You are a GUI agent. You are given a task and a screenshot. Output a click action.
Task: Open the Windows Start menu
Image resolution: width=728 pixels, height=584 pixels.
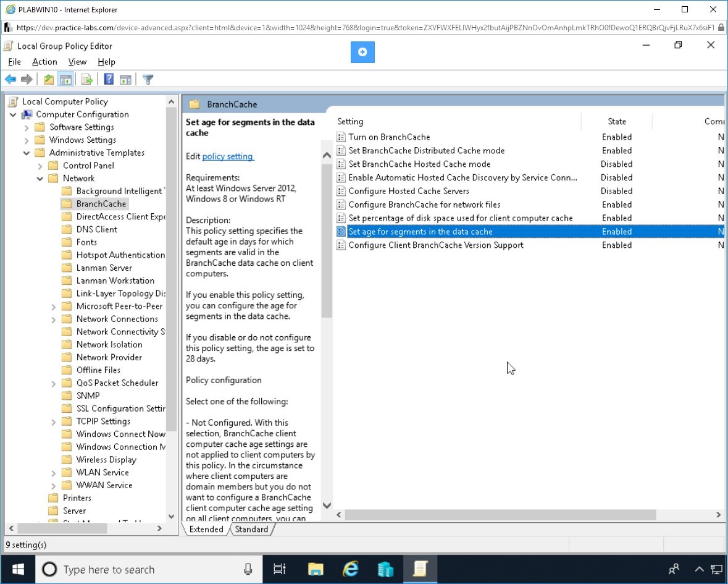pyautogui.click(x=18, y=569)
